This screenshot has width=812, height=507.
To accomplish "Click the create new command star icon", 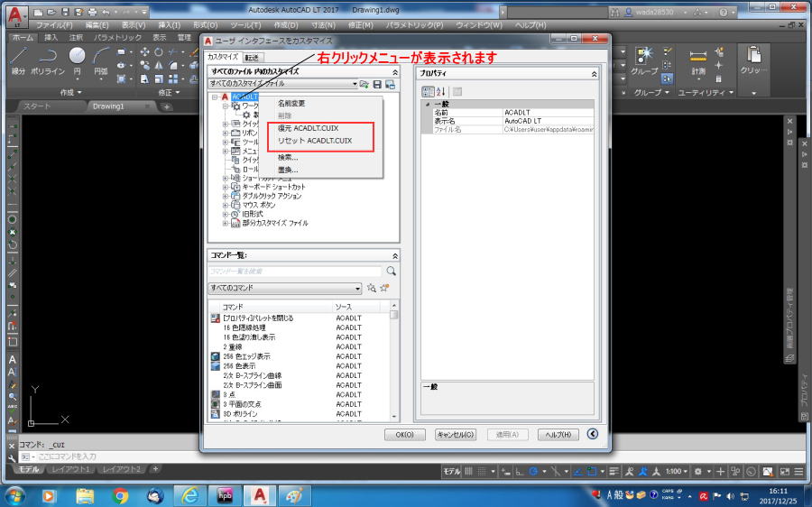I will pos(384,288).
